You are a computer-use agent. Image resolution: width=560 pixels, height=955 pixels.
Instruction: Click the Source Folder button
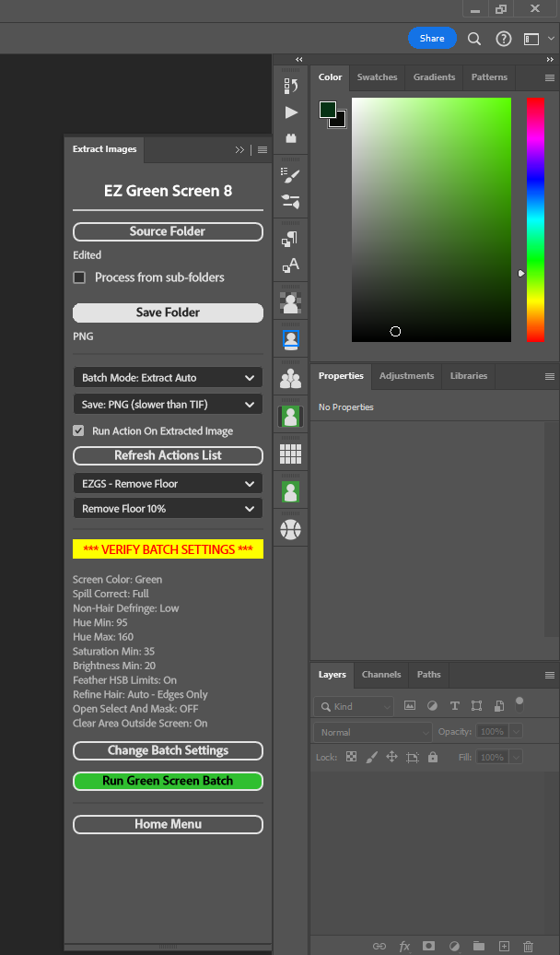pyautogui.click(x=168, y=231)
